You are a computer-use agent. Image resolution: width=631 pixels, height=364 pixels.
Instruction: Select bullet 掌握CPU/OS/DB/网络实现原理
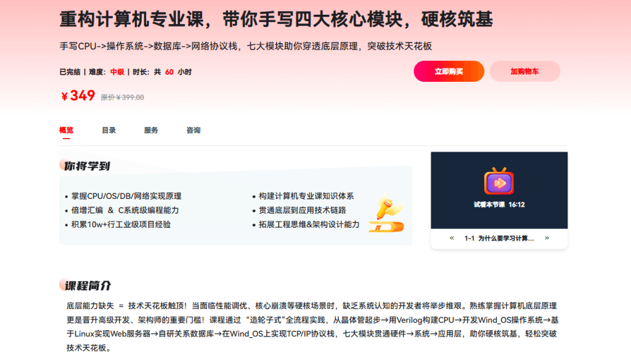point(126,196)
